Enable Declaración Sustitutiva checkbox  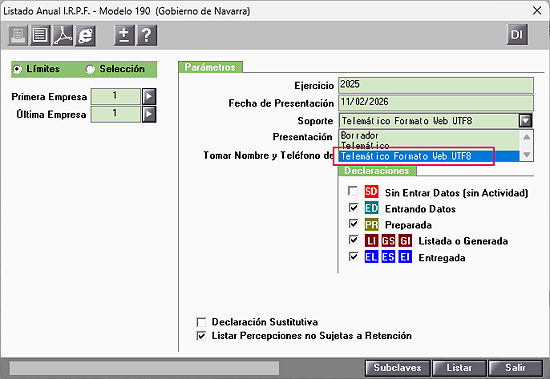pyautogui.click(x=201, y=322)
